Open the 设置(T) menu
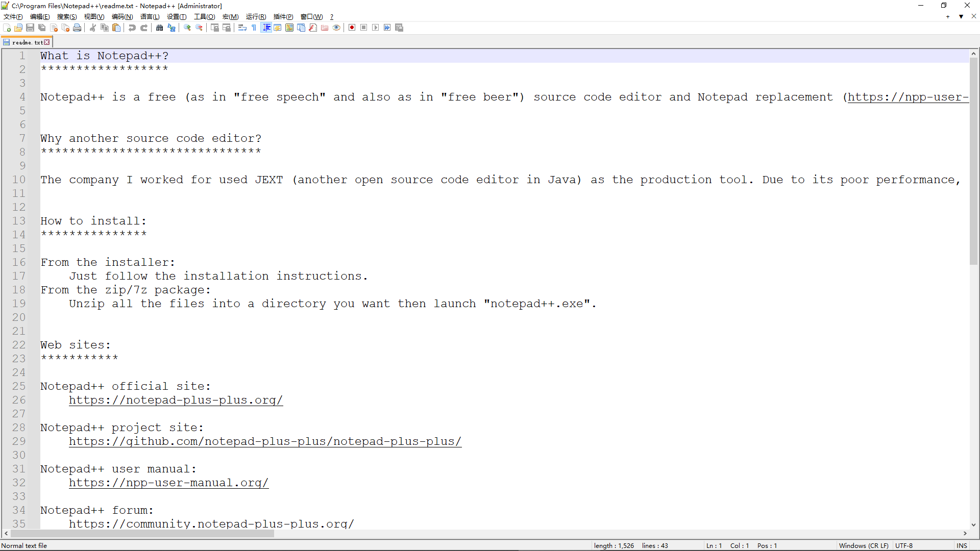The image size is (980, 551). pyautogui.click(x=177, y=17)
